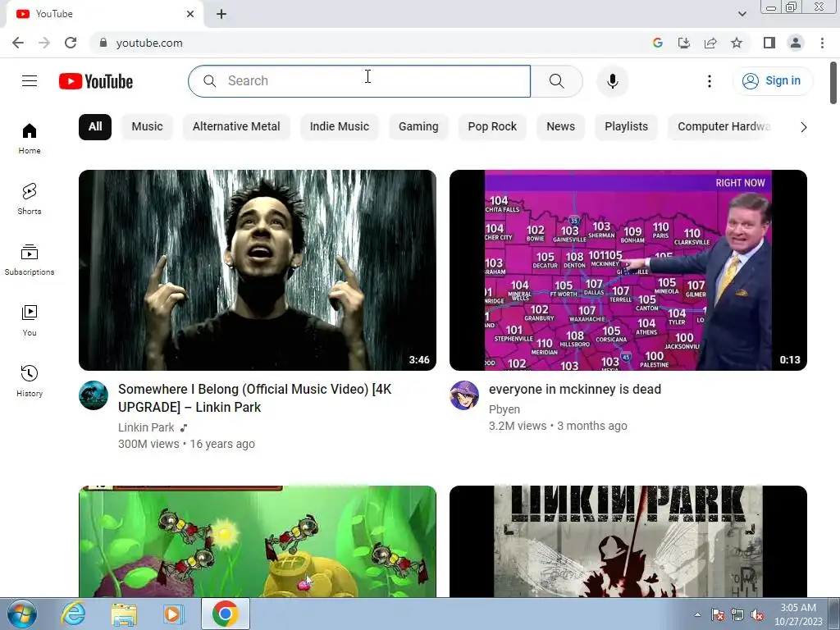840x630 pixels.
Task: Click Pbyen channel avatar
Action: coord(464,395)
